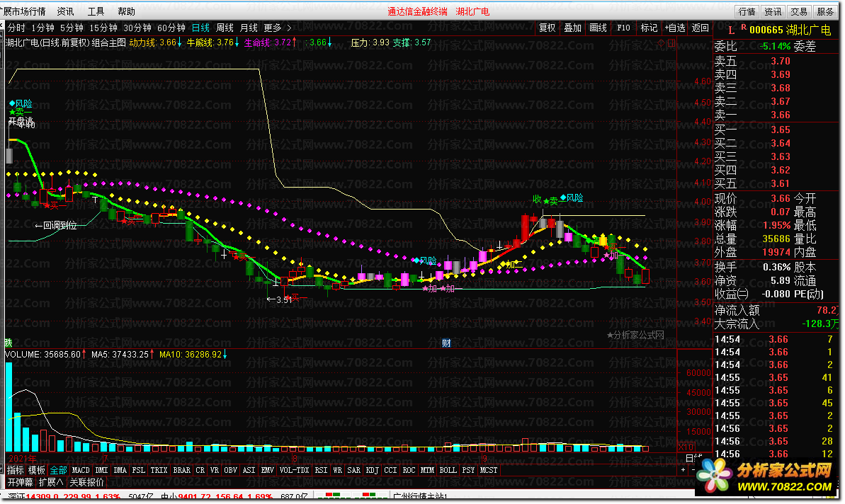Select the DMI indicator
The height and width of the screenshot is (504, 845).
(101, 470)
